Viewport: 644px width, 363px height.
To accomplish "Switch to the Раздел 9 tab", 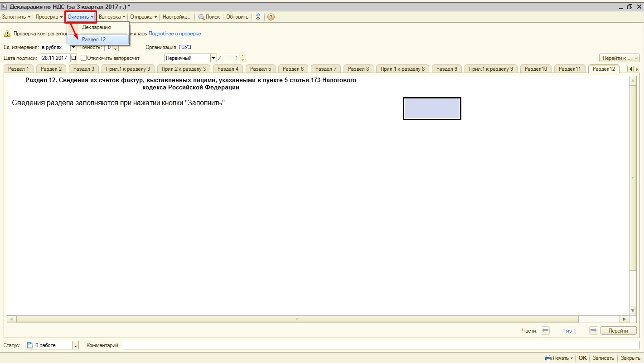I will [x=446, y=69].
